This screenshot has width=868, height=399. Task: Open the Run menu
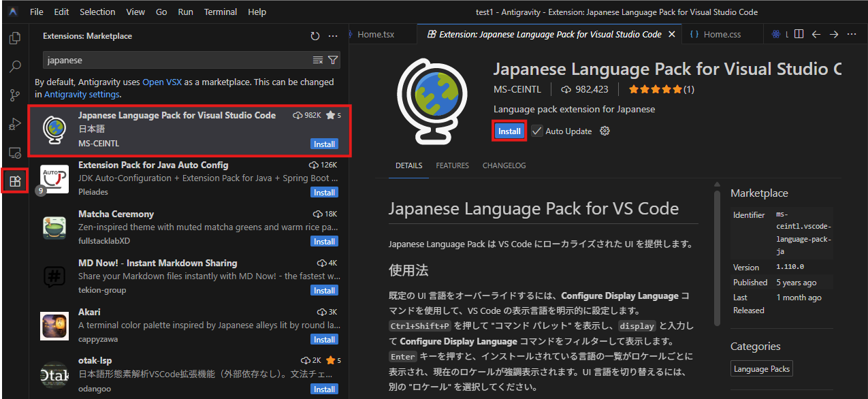pyautogui.click(x=185, y=12)
